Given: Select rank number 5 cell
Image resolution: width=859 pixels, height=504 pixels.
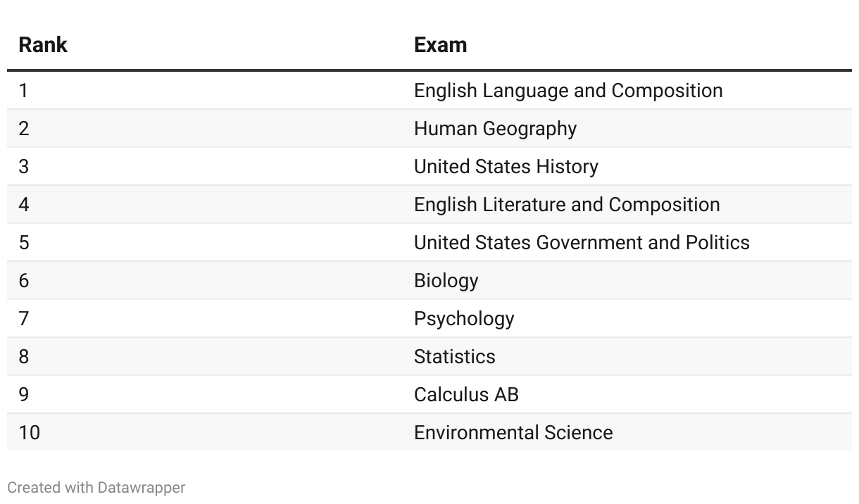Looking at the screenshot, I should click(24, 242).
